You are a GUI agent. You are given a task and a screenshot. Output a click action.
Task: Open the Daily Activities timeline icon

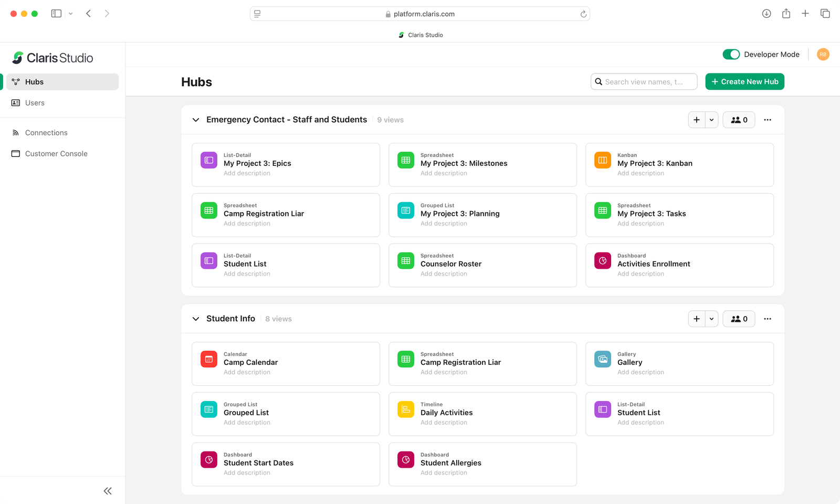[x=405, y=409]
